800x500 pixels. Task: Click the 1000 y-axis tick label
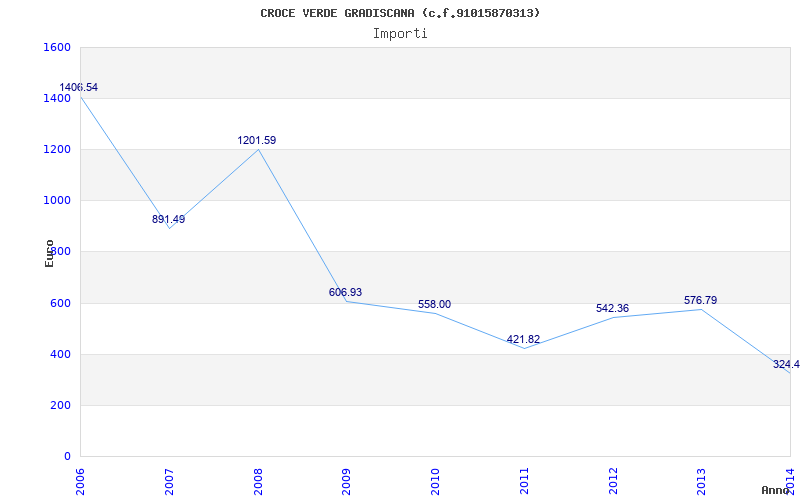pos(58,201)
